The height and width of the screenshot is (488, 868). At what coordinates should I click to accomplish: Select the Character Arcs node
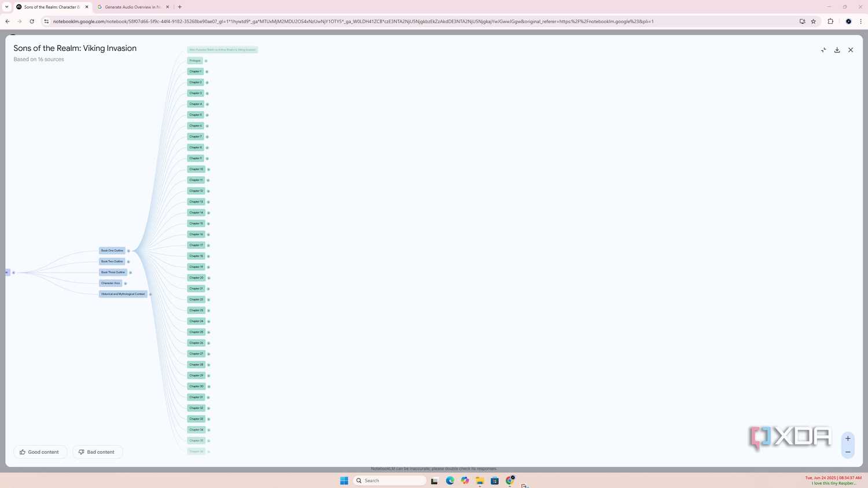tap(111, 283)
